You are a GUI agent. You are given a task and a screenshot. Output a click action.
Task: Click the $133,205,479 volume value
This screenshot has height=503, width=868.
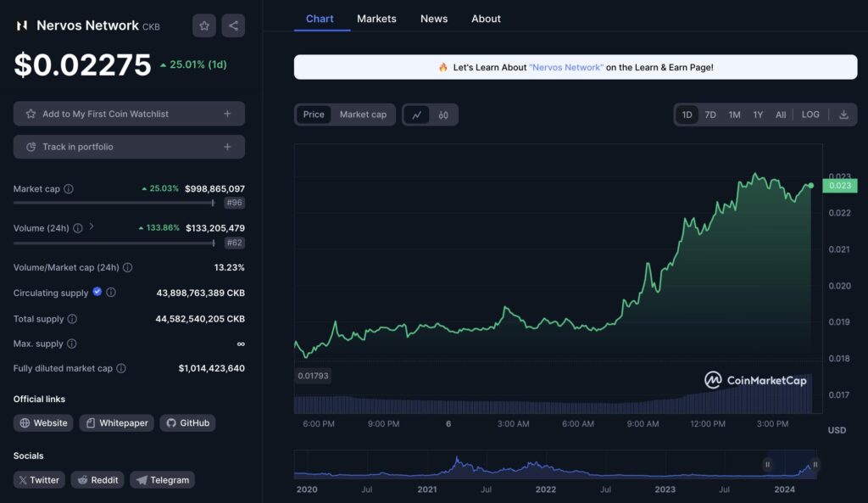point(215,228)
